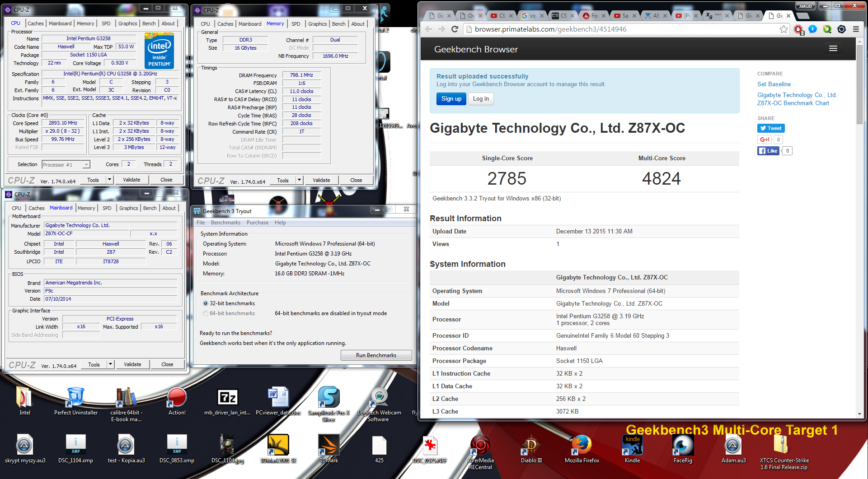
Task: Click the Jakub profile button in Chrome
Action: [x=805, y=5]
